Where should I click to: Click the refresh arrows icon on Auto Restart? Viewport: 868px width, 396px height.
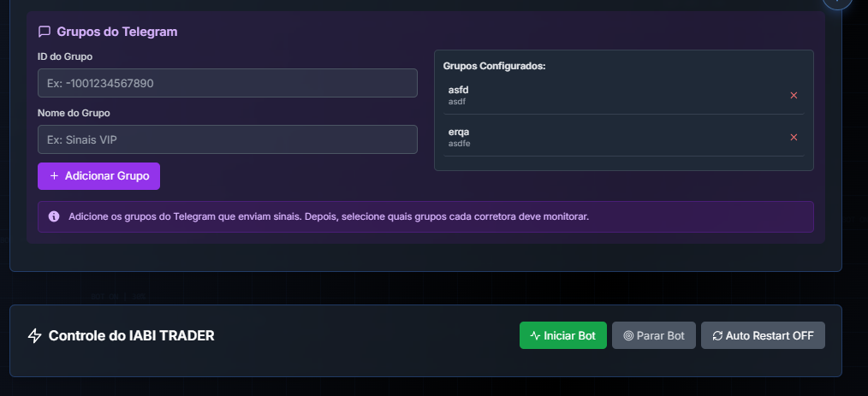717,336
